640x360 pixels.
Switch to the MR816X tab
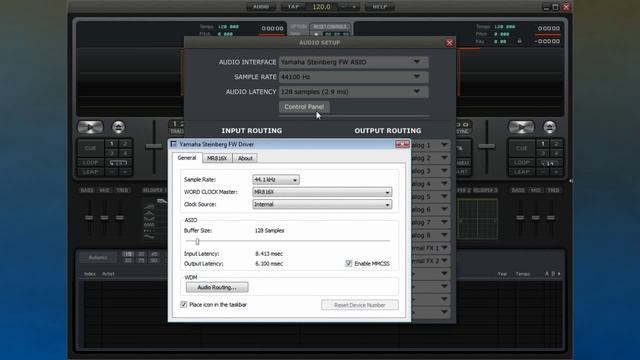[217, 158]
